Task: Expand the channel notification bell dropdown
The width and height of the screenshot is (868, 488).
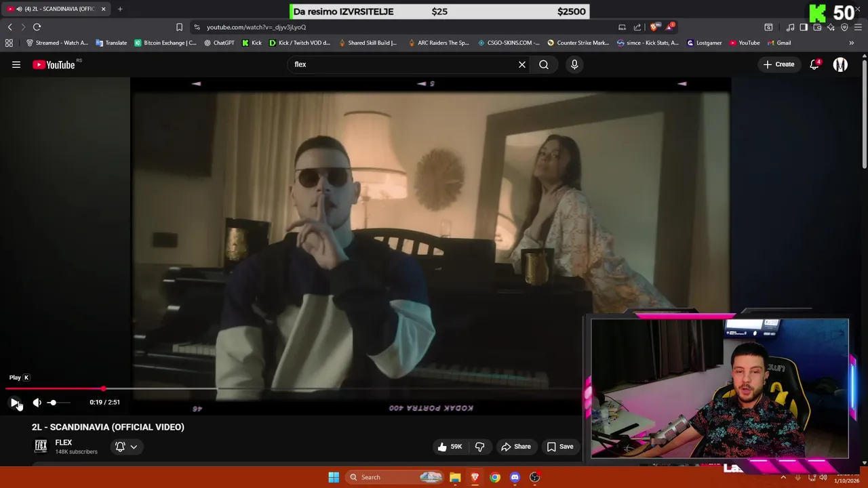Action: click(126, 447)
